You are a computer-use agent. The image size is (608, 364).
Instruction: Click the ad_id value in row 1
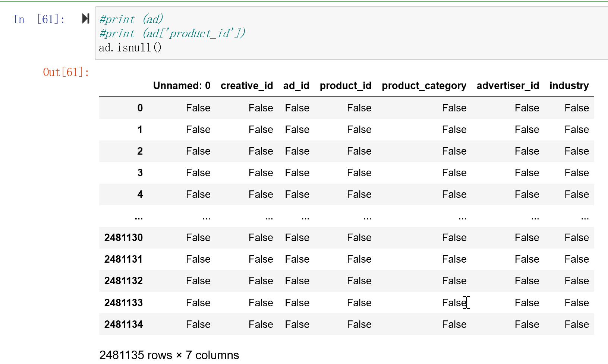[297, 130]
